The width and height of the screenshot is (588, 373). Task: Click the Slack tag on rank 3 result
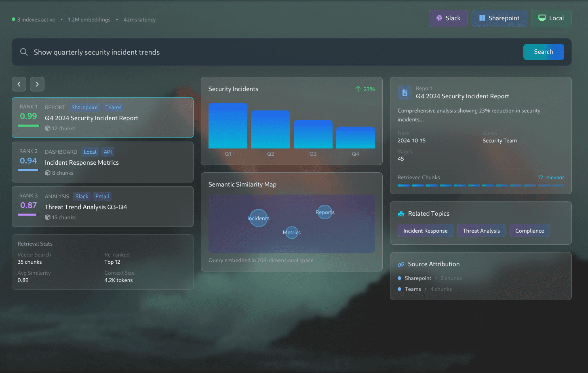82,196
